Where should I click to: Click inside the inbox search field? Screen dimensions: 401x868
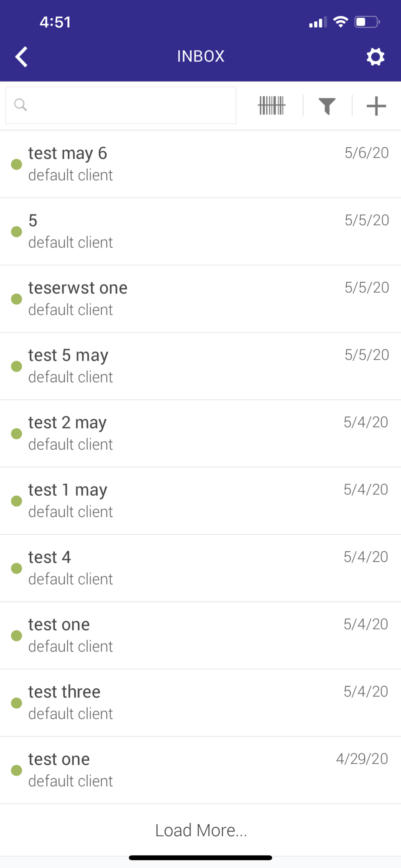coord(121,105)
